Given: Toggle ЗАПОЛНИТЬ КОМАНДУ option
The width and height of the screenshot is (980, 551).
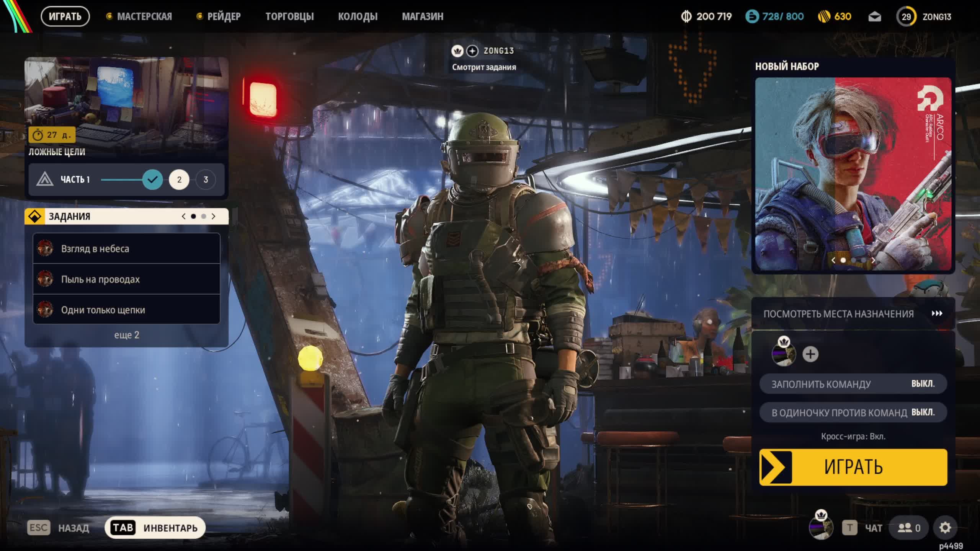Looking at the screenshot, I should point(853,384).
